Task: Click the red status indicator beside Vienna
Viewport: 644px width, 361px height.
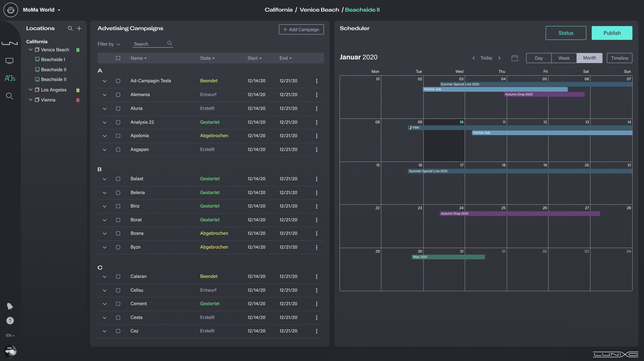Action: [x=78, y=100]
